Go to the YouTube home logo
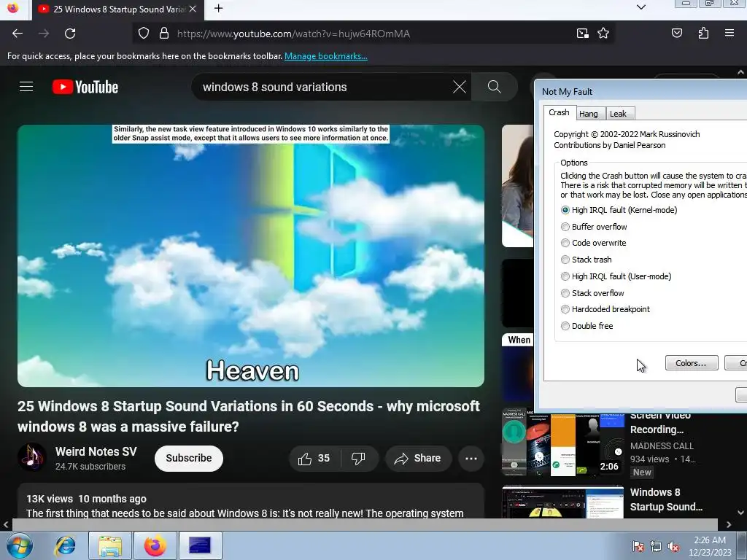Screen dimensions: 747x560 [x=85, y=87]
